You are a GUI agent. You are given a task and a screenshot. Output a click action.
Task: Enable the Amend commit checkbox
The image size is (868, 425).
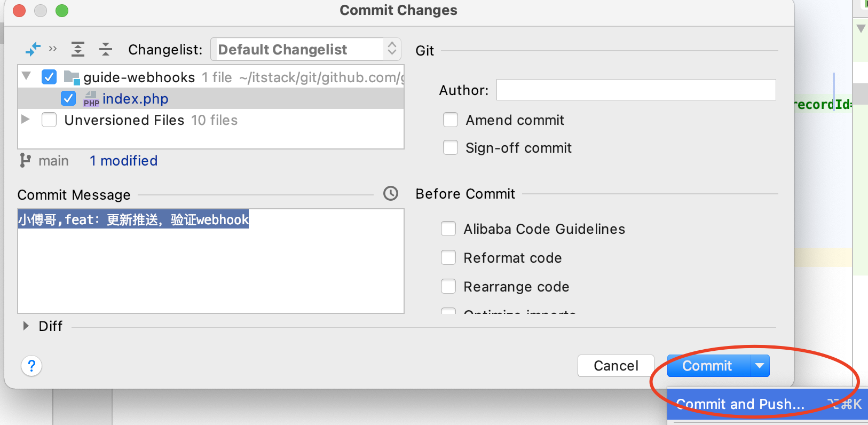coord(451,120)
